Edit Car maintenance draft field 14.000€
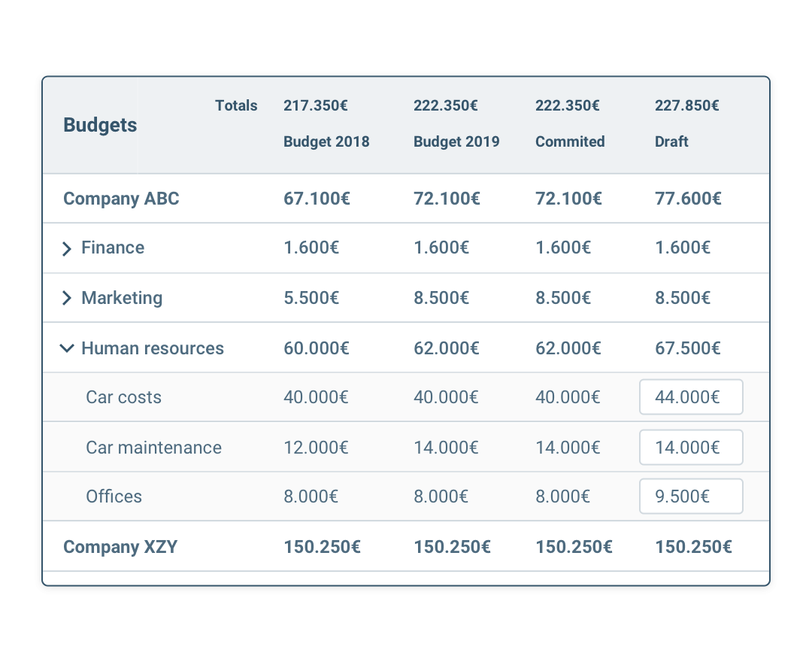Viewport: 812px width, 662px height. point(691,447)
